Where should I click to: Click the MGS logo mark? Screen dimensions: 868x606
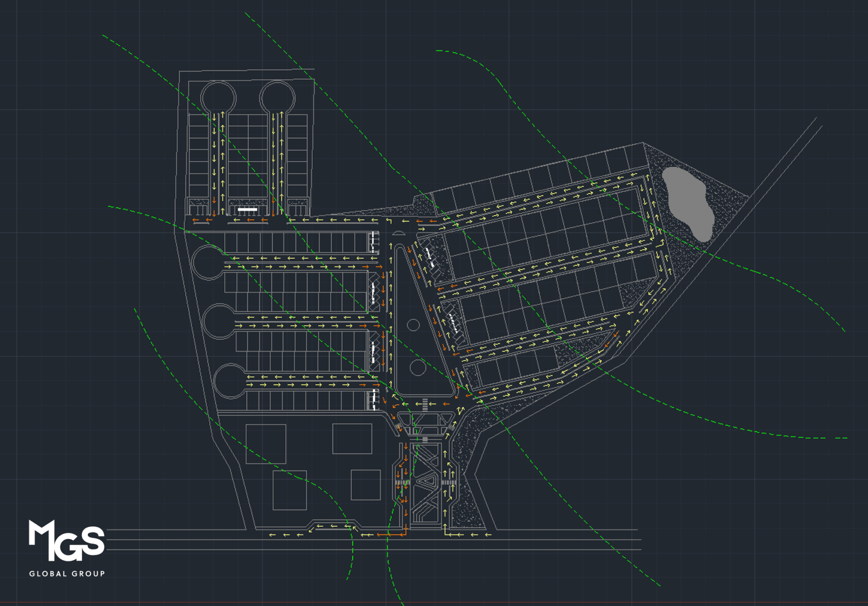click(x=66, y=543)
